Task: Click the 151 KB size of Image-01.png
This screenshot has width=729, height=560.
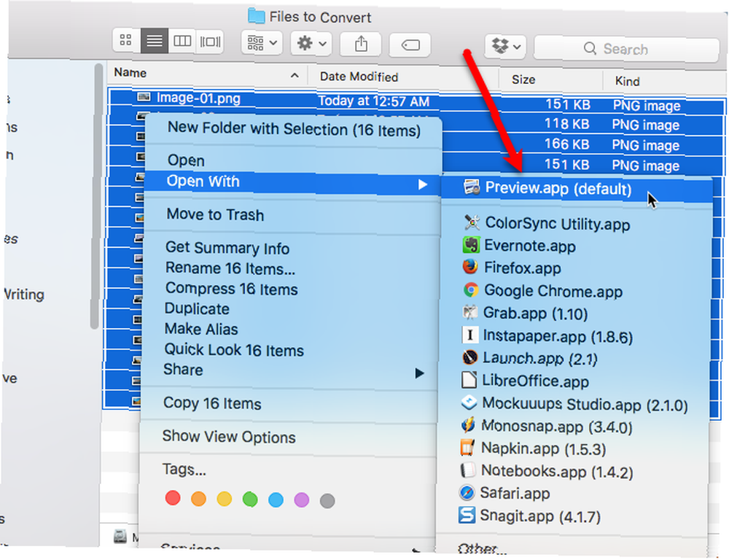Action: tap(567, 104)
